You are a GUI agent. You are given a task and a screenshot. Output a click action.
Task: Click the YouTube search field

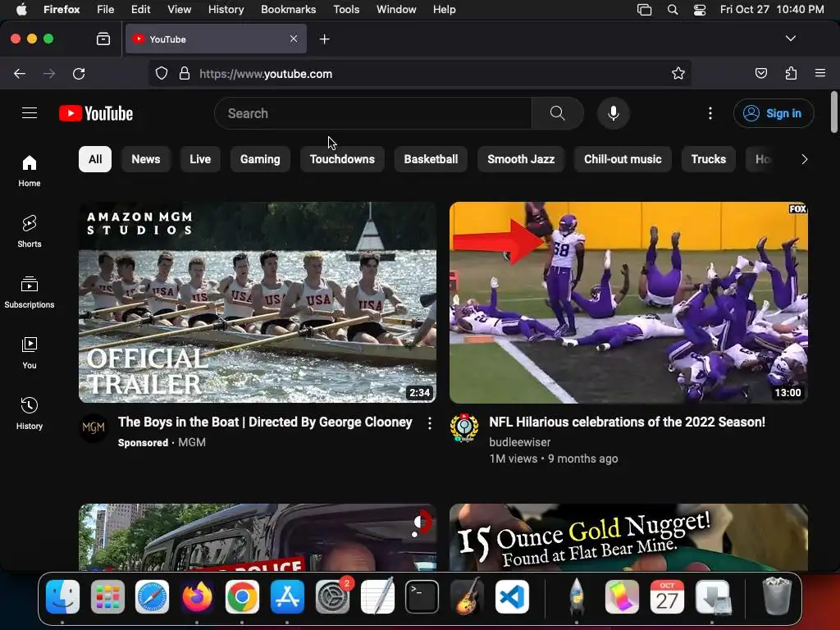pos(373,113)
